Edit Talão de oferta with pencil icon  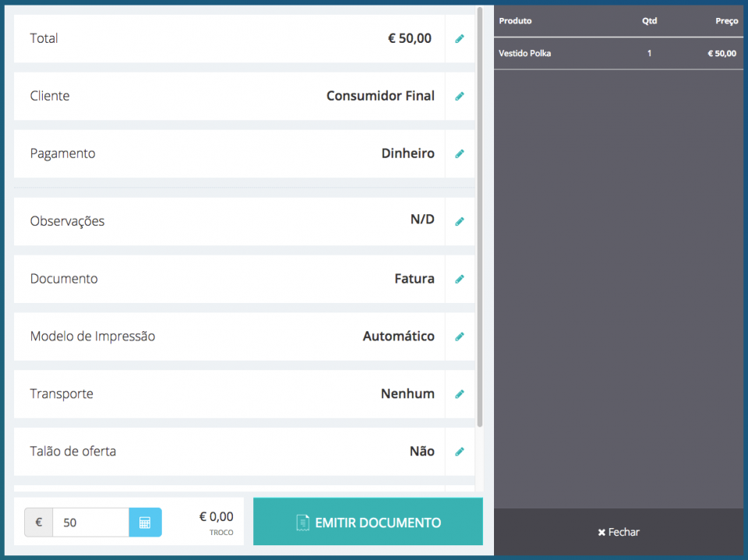pos(459,452)
